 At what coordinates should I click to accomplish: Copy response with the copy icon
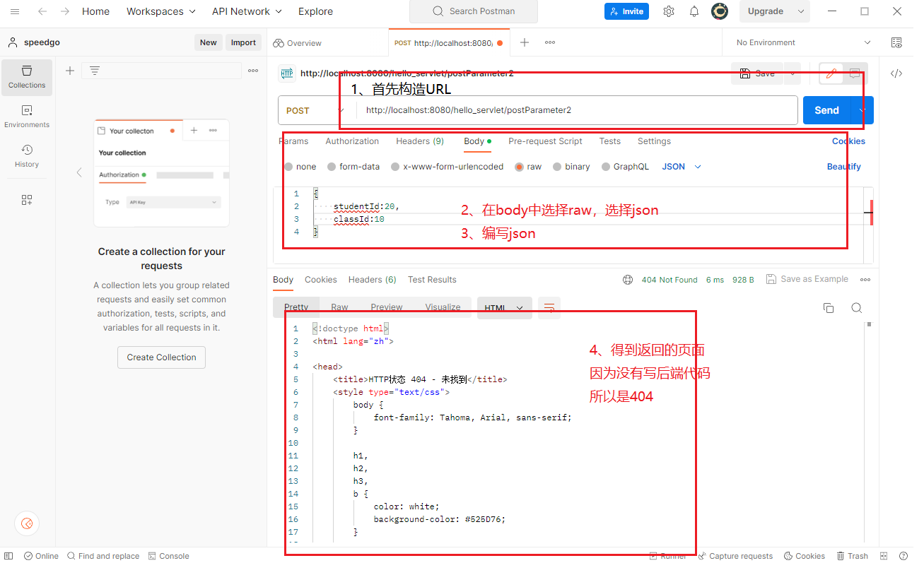[829, 308]
